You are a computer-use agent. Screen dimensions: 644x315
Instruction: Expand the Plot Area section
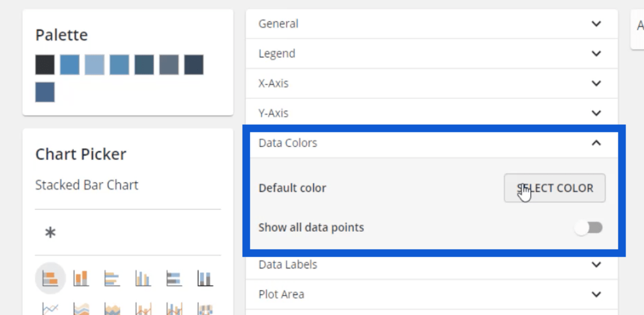[x=432, y=294]
